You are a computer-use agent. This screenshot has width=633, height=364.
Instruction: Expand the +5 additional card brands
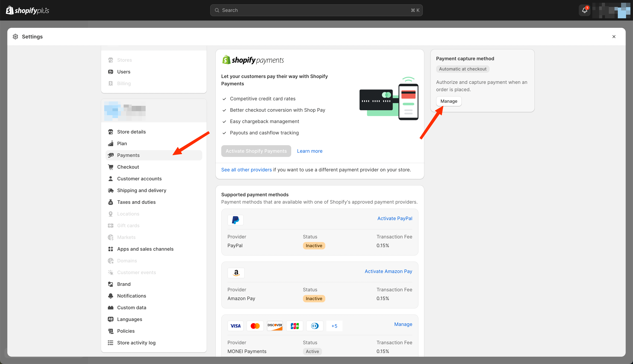tap(334, 326)
